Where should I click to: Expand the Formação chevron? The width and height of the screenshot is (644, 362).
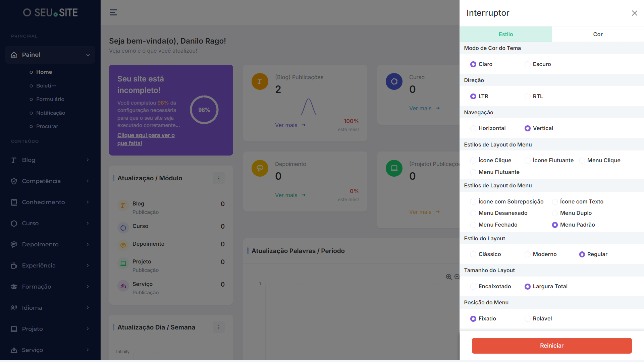point(88,287)
